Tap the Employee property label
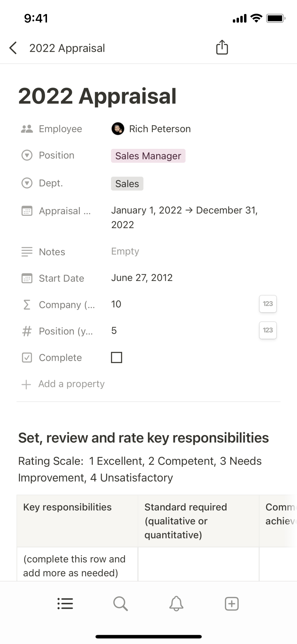 coord(60,129)
